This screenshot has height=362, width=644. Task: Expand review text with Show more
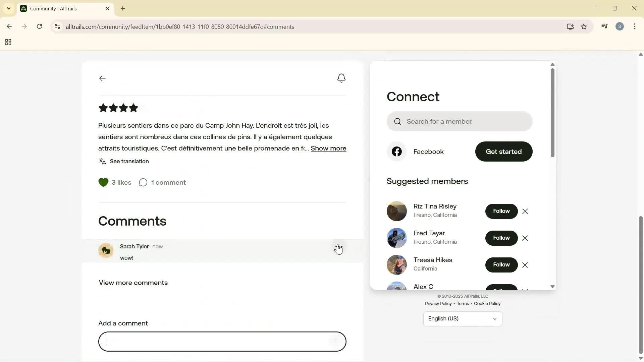(328, 148)
